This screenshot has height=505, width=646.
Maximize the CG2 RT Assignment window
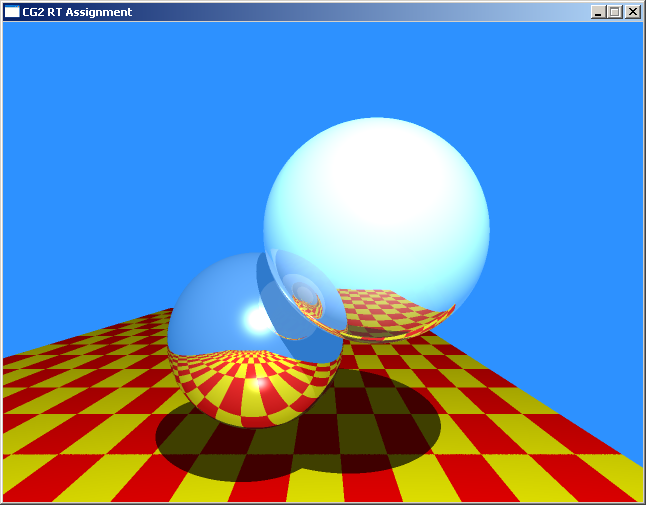614,12
